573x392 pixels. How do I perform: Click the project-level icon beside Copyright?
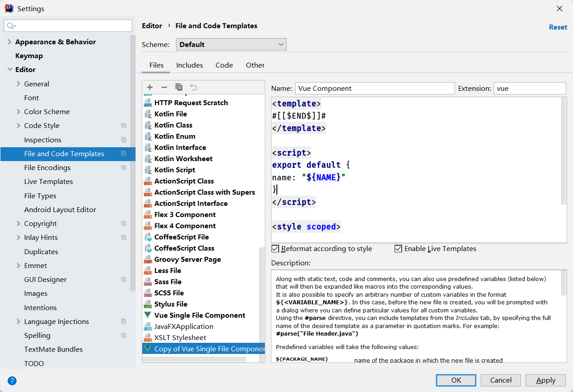click(124, 224)
